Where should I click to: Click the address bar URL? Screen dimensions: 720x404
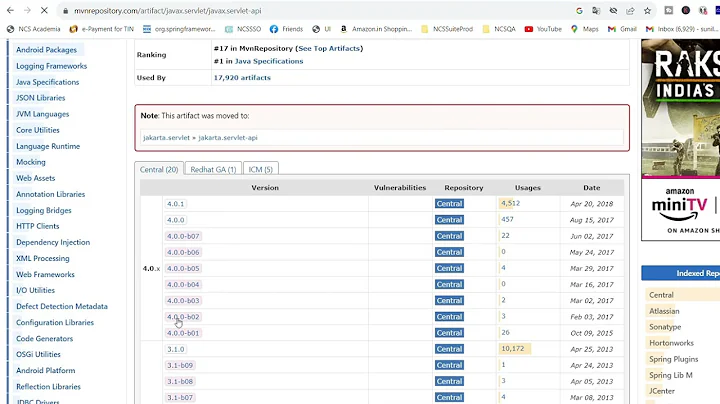click(168, 11)
